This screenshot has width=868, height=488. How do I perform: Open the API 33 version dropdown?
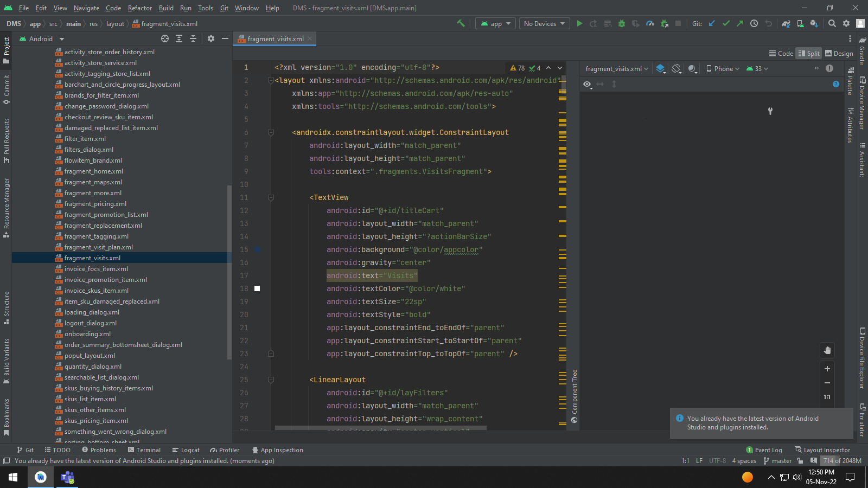[756, 68]
